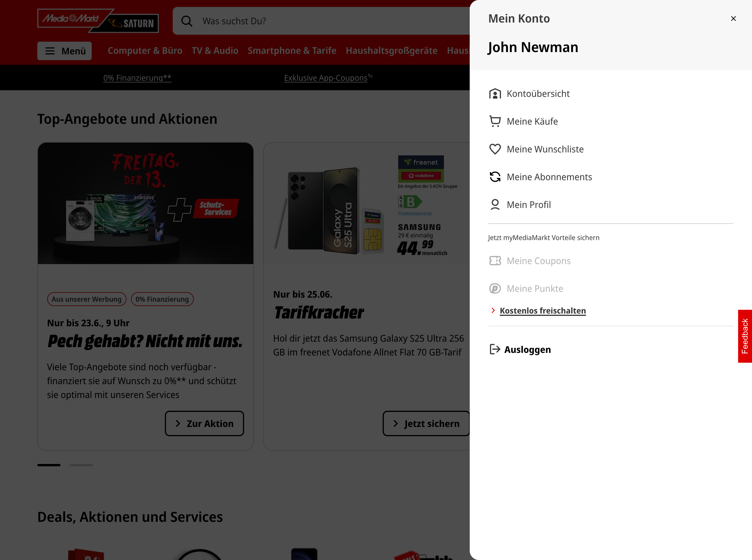Click the Jetzt sichern button
Screen dimensions: 752x560
[x=426, y=423]
